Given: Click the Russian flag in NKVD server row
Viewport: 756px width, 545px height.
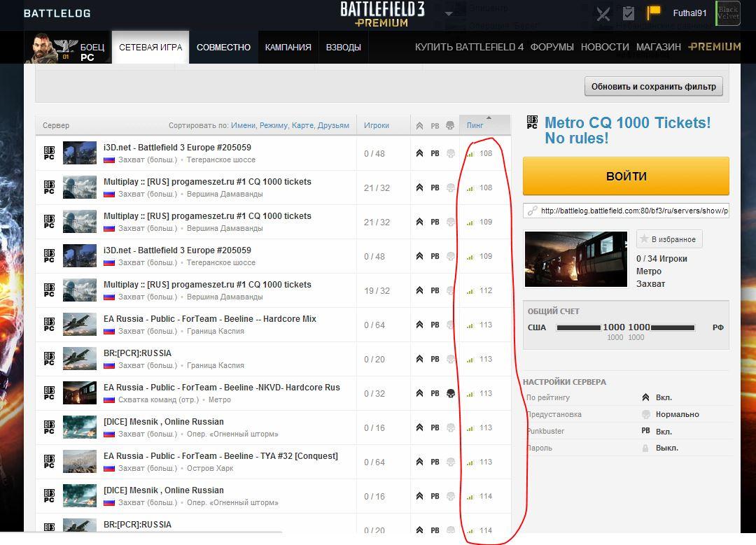Looking at the screenshot, I should tap(109, 400).
